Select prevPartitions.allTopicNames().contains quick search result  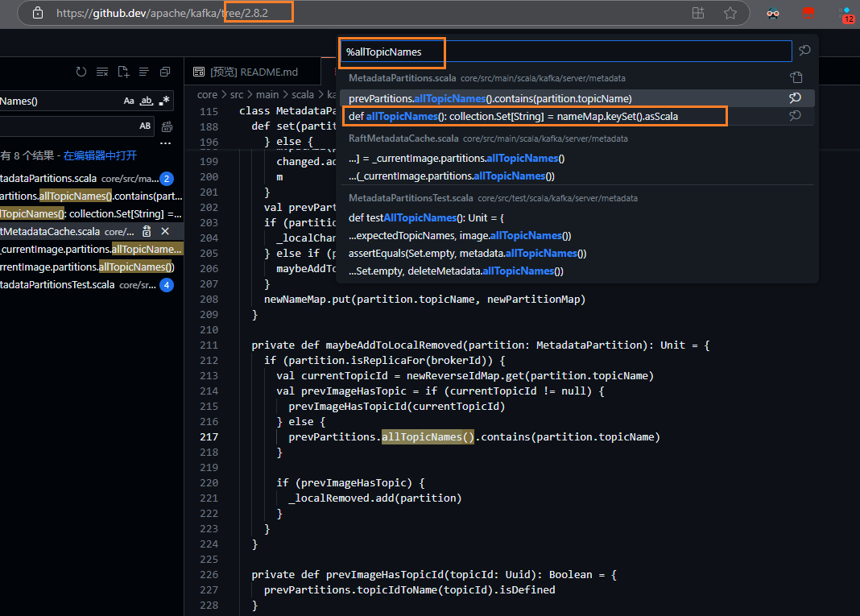(577, 99)
